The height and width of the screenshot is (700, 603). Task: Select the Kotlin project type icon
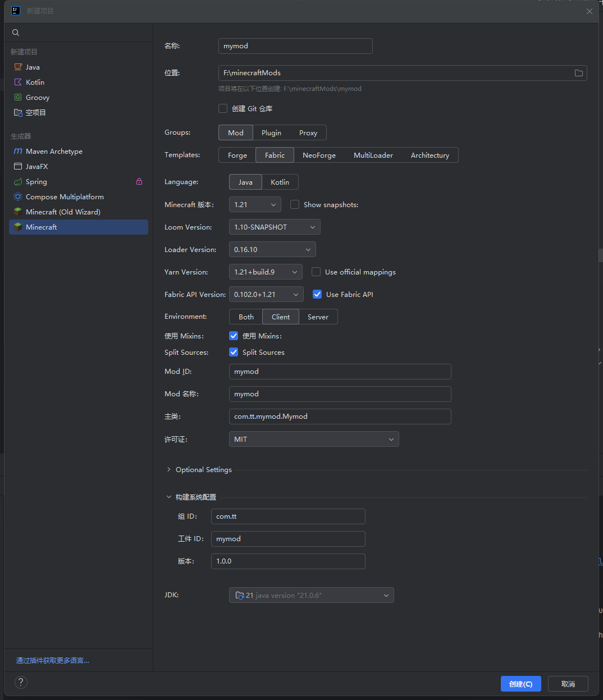(18, 82)
